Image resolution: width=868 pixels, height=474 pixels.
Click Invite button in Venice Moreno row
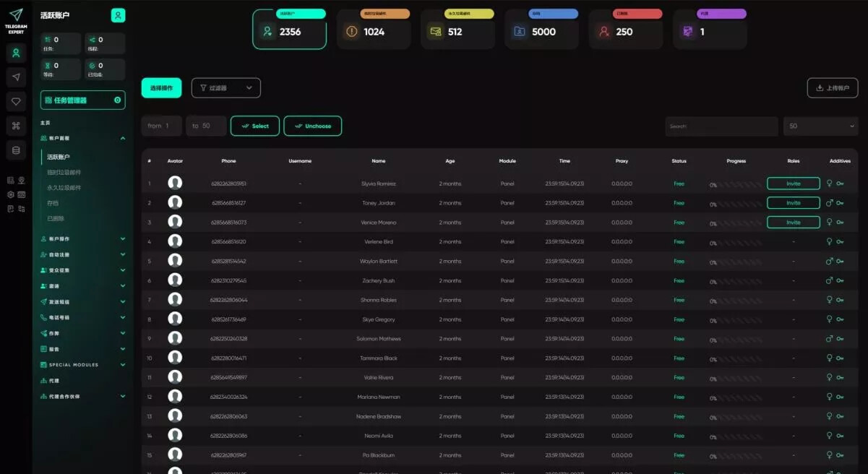[x=793, y=223]
